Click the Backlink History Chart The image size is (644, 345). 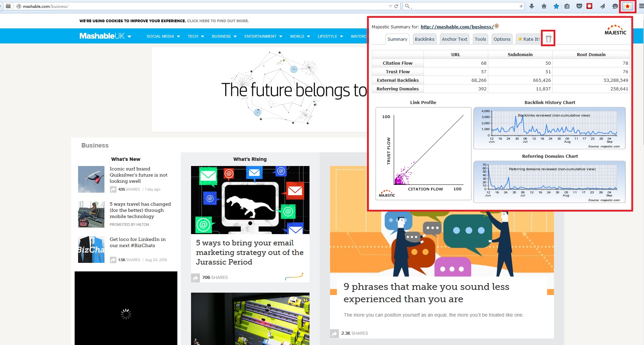coord(549,128)
